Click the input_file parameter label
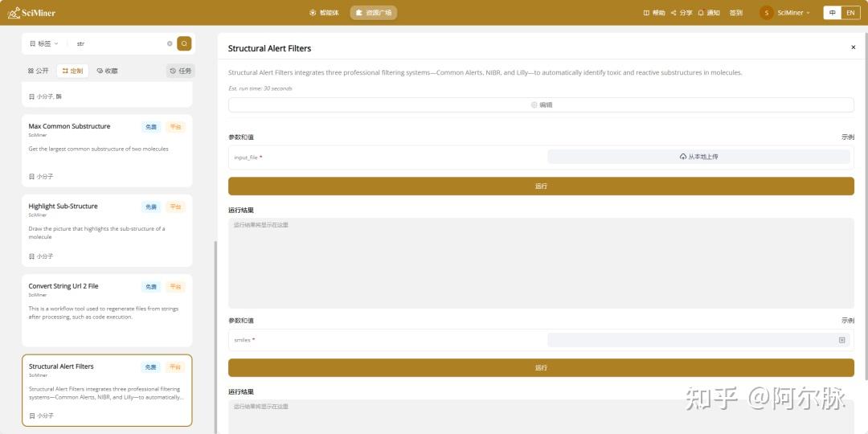This screenshot has width=868, height=434. click(x=248, y=158)
